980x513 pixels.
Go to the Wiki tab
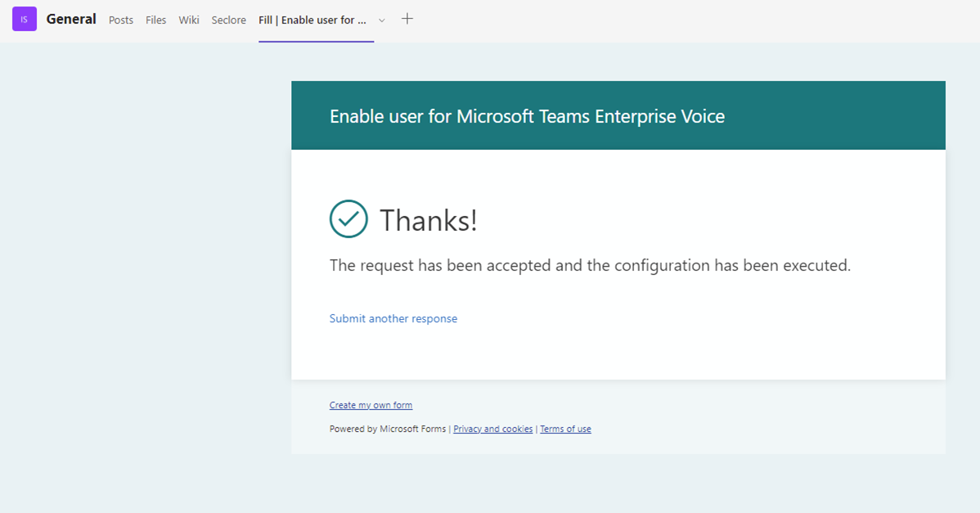[x=189, y=20]
